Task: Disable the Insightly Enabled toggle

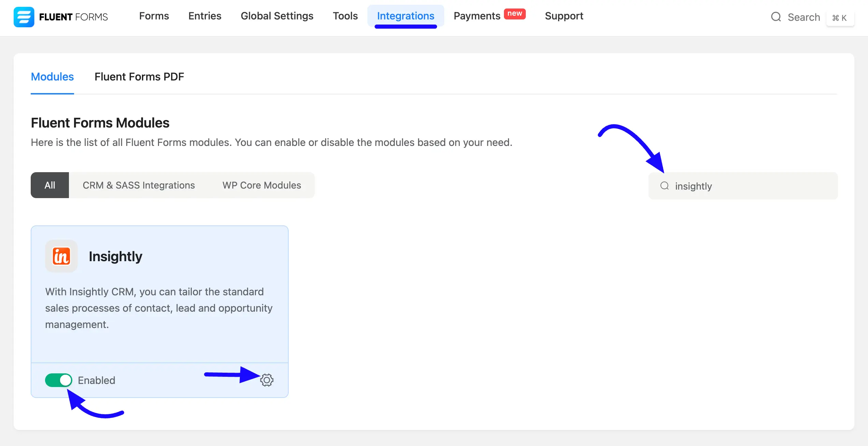Action: click(x=58, y=380)
